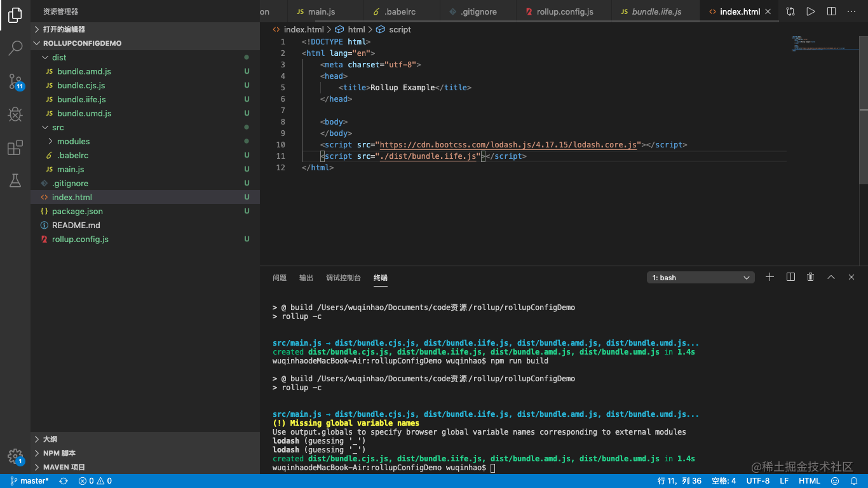Open notifications bell in status bar
Image resolution: width=868 pixels, height=488 pixels.
pos(854,481)
